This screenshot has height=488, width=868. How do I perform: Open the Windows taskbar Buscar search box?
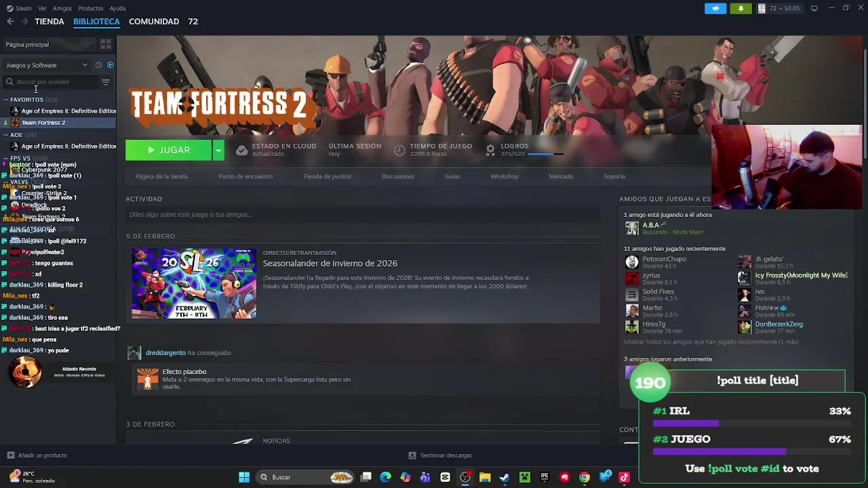(307, 477)
